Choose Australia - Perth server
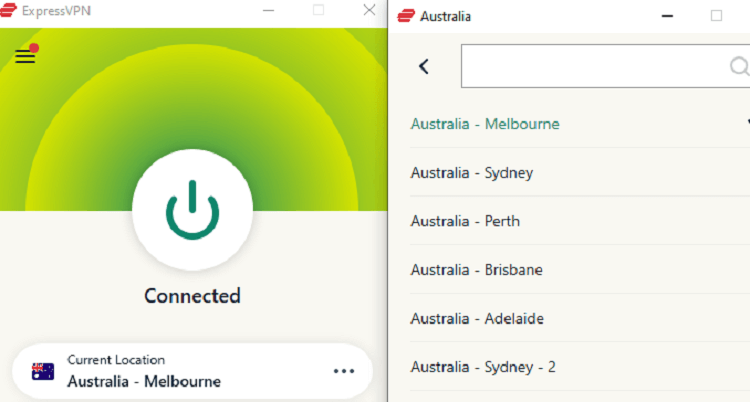Image resolution: width=750 pixels, height=402 pixels. pyautogui.click(x=580, y=221)
